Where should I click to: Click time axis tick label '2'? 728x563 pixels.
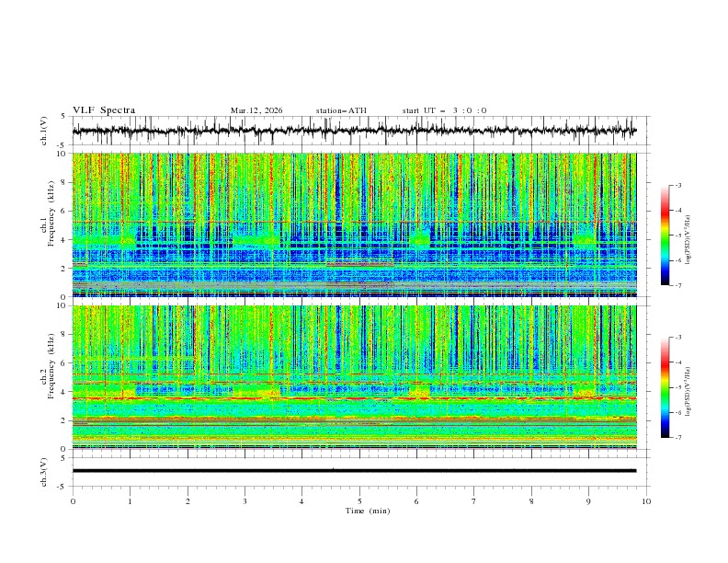click(x=188, y=501)
